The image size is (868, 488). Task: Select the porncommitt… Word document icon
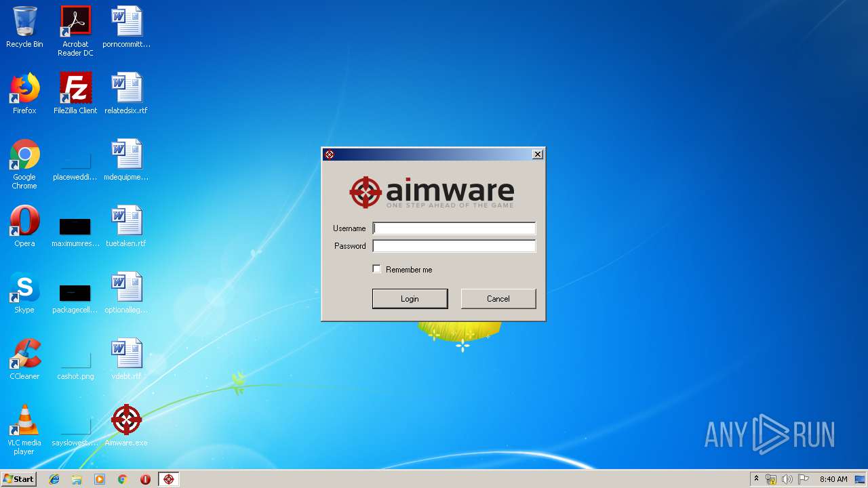(x=126, y=27)
